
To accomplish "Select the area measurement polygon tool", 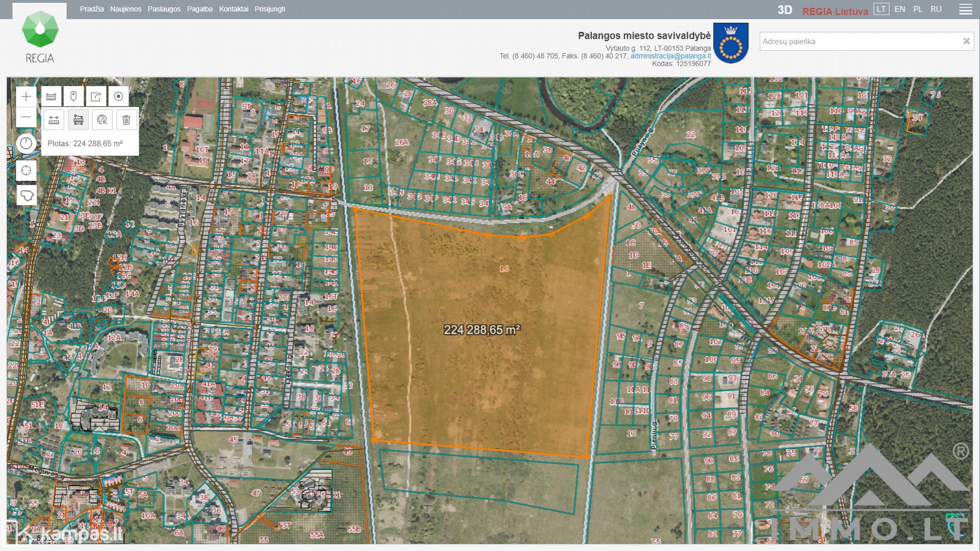I will 78,120.
